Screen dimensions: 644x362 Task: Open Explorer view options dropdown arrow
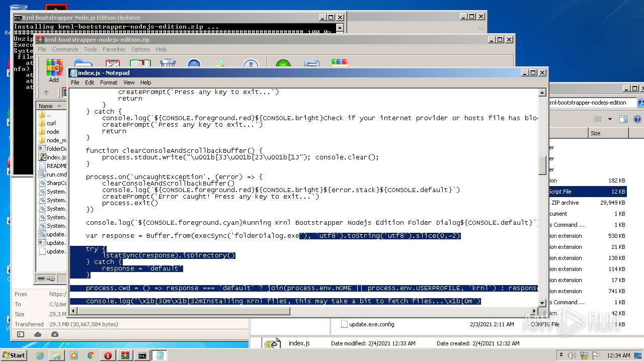coord(610,119)
